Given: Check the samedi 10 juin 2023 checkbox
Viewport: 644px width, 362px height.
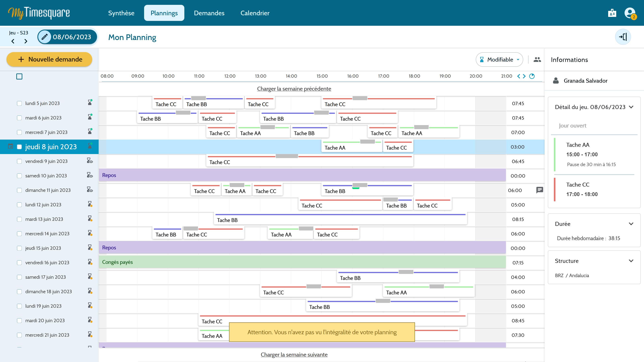Looking at the screenshot, I should 19,176.
